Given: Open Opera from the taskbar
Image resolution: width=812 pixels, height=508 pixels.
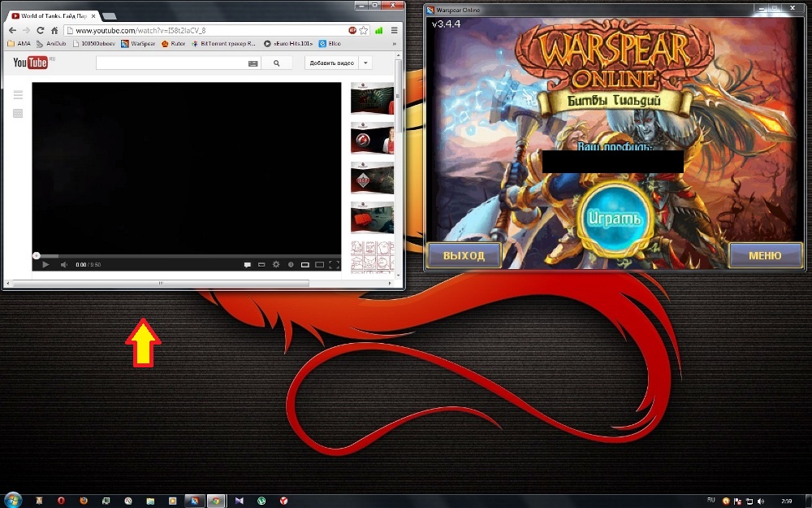Looking at the screenshot, I should [x=61, y=501].
